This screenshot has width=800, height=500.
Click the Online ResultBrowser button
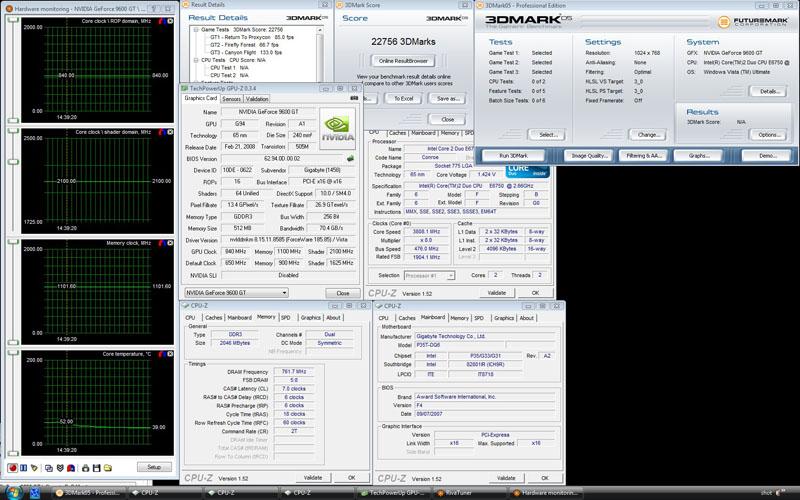pyautogui.click(x=403, y=61)
